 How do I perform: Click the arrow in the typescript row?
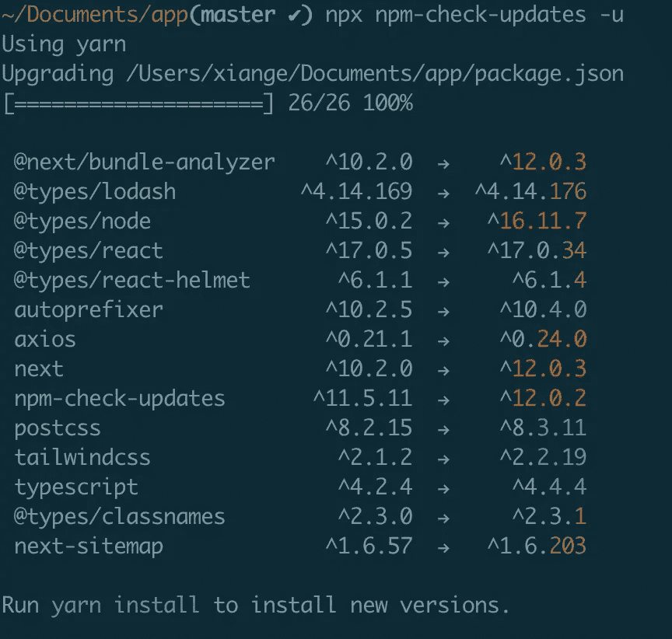click(443, 487)
